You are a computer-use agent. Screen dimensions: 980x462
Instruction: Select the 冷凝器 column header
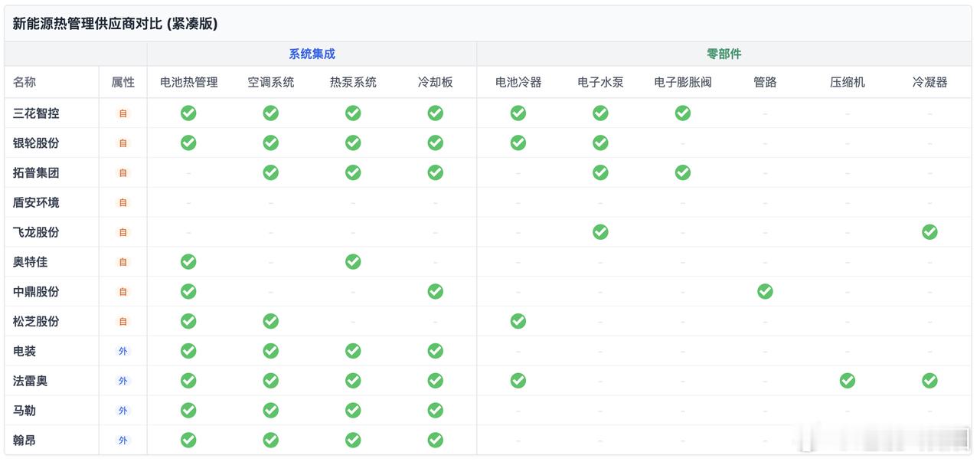tap(930, 82)
